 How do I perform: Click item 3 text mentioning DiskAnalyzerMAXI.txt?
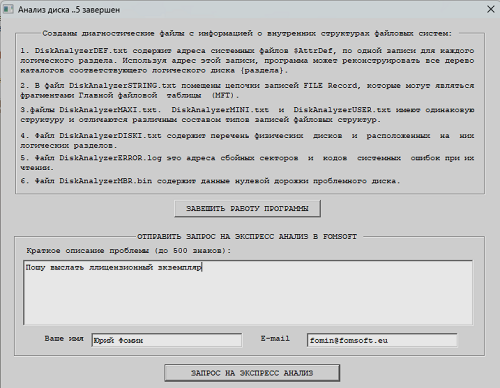point(247,115)
